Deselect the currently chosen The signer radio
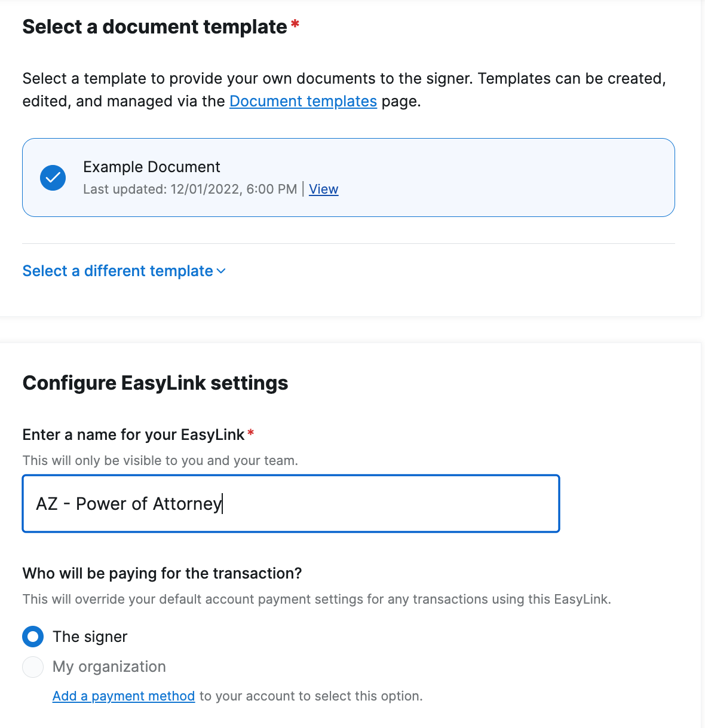Image resolution: width=705 pixels, height=728 pixels. click(x=33, y=637)
